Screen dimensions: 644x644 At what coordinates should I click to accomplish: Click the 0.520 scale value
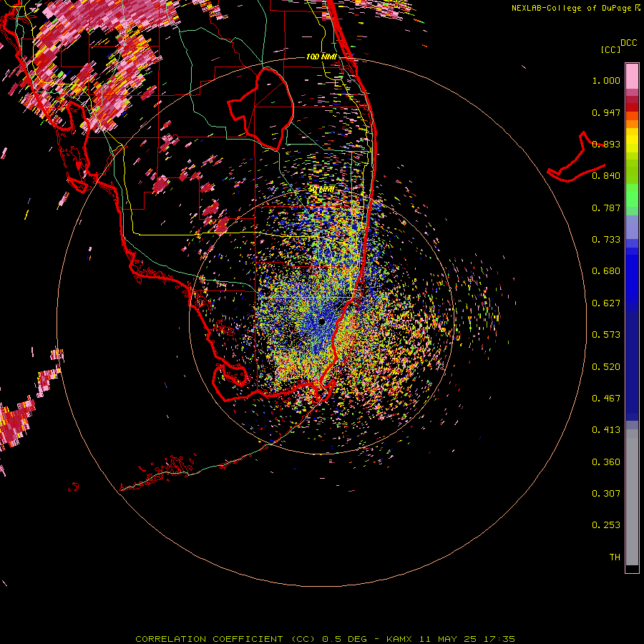click(606, 367)
